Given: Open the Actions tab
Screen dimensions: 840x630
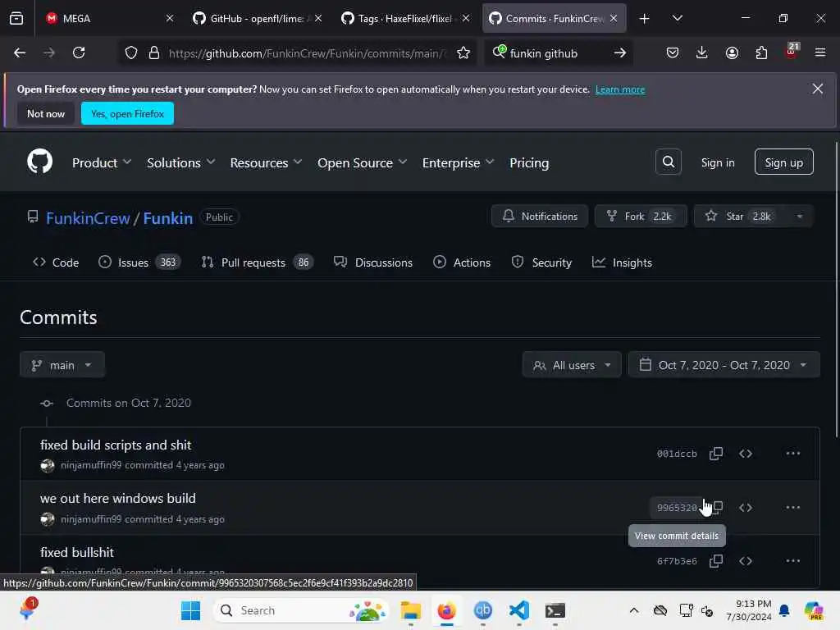Looking at the screenshot, I should coord(461,262).
